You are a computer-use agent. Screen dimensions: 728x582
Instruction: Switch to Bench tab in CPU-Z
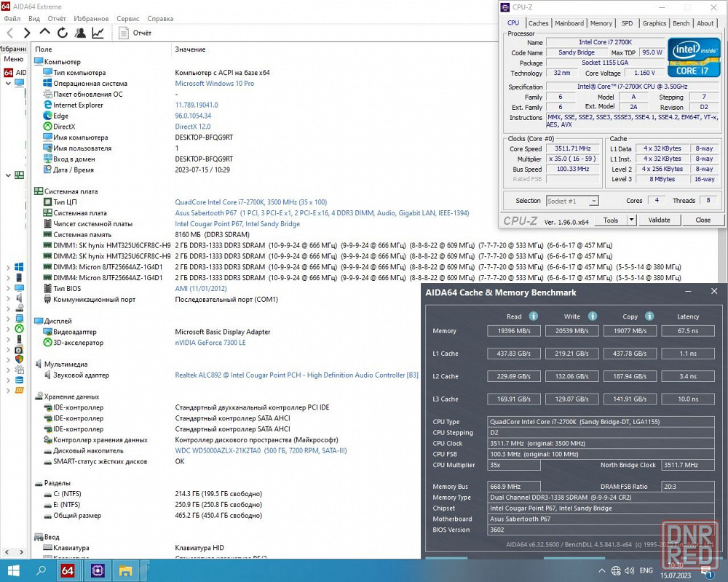click(681, 23)
